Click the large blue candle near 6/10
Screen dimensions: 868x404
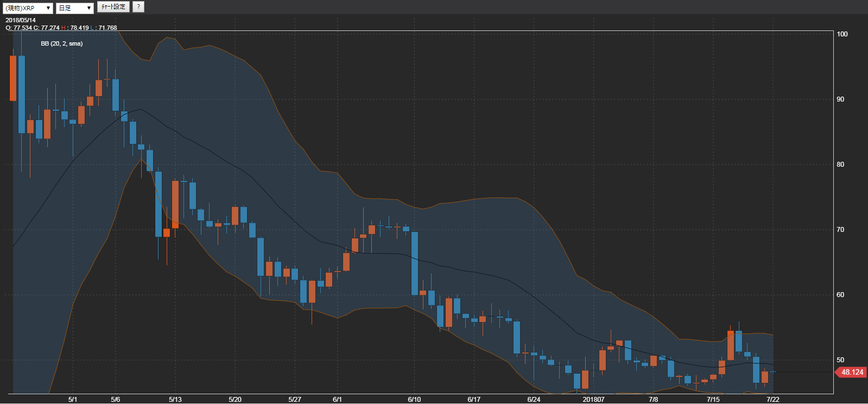pos(415,263)
